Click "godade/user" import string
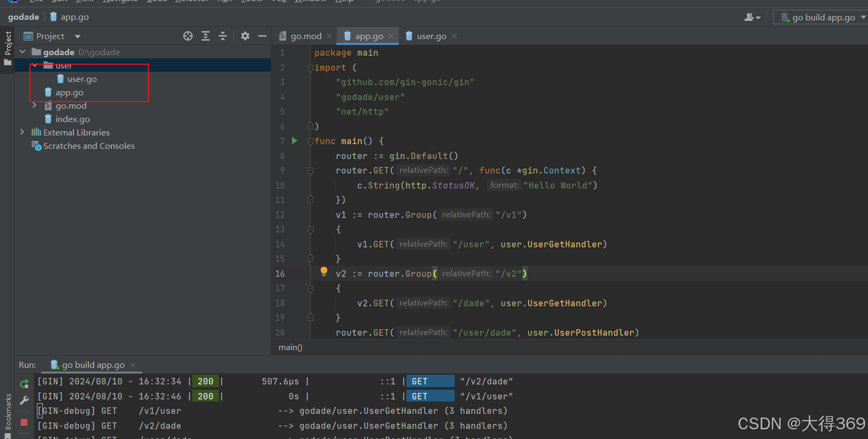Viewport: 868px width, 439px height. pyautogui.click(x=370, y=97)
